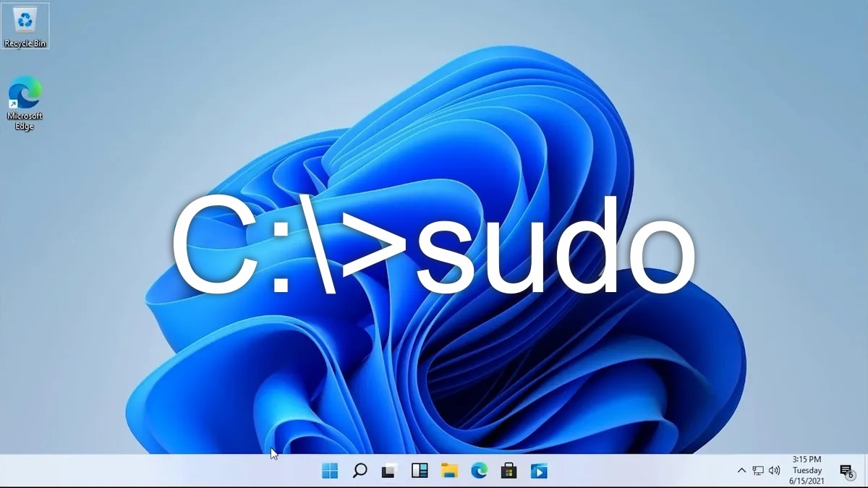Click the "Microsoft Edge" shortcut label text
The width and height of the screenshot is (868, 488).
click(25, 121)
